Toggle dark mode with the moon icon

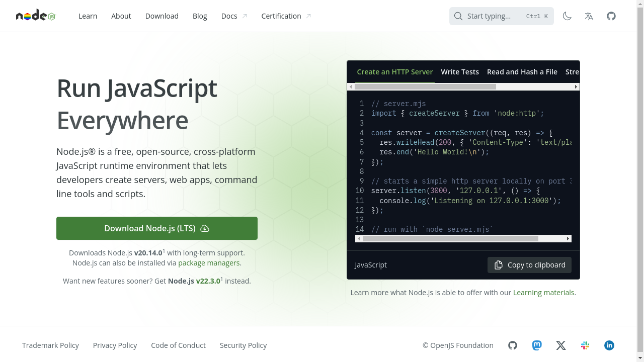click(x=567, y=16)
